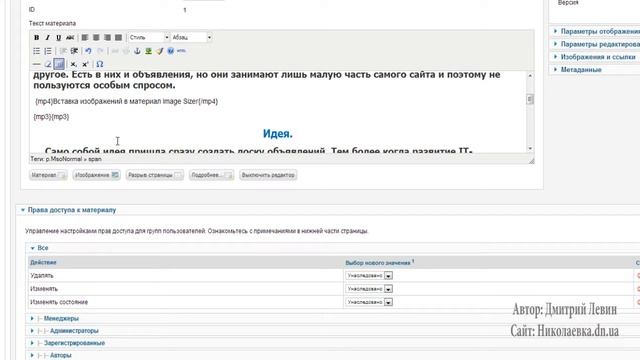The height and width of the screenshot is (360, 640).
Task: Insert or edit a link
Action: point(115,51)
